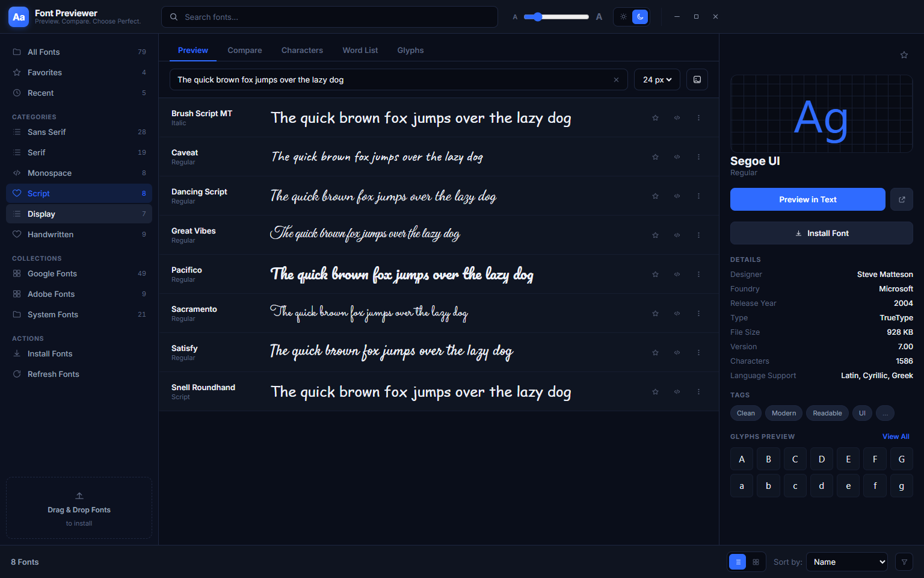The image size is (924, 578).
Task: Switch to list view layout
Action: pyautogui.click(x=738, y=562)
